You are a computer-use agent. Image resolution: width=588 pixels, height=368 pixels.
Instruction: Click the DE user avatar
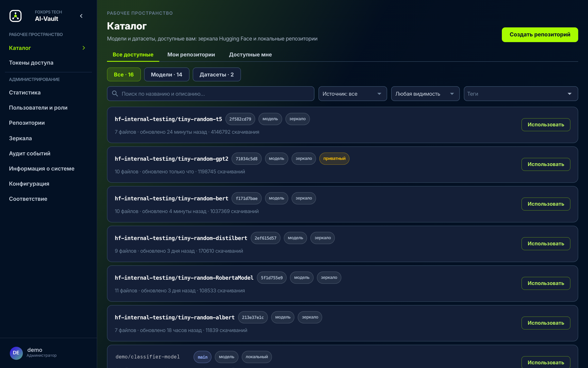pos(16,353)
